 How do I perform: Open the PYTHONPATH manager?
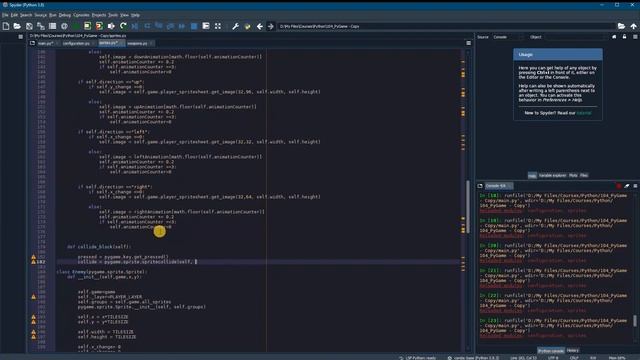(247, 26)
